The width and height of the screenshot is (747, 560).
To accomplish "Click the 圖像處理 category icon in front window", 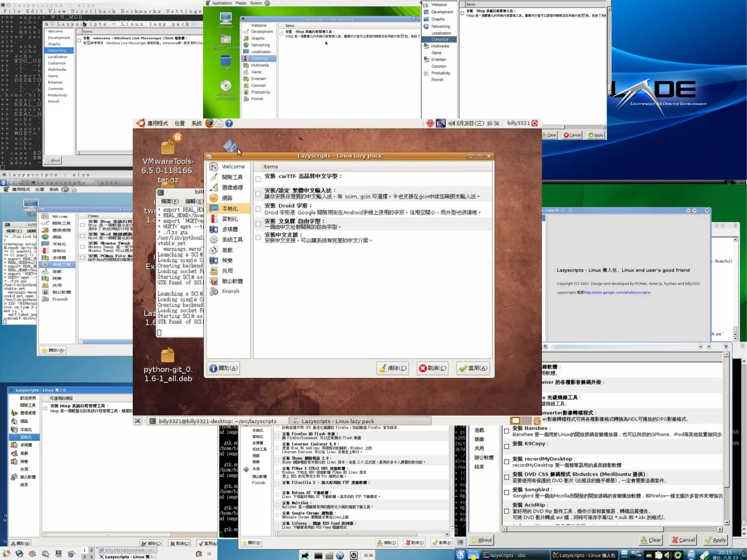I will click(214, 187).
